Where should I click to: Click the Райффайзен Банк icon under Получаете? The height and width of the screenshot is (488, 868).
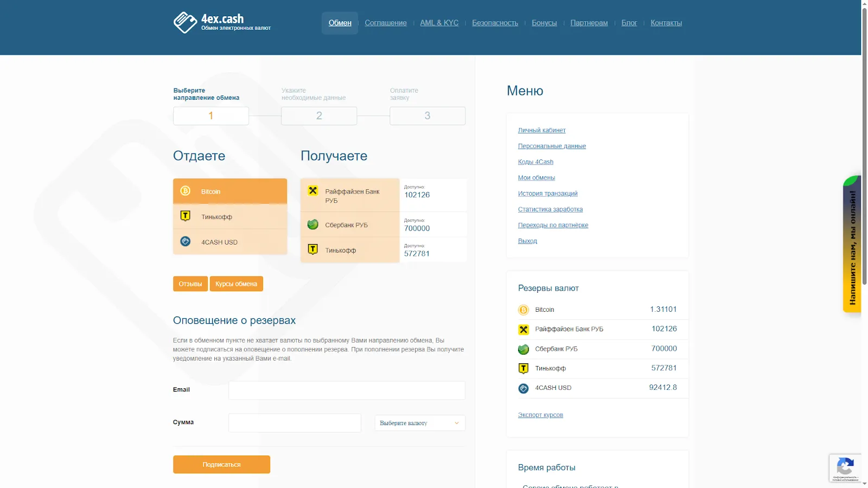[313, 191]
